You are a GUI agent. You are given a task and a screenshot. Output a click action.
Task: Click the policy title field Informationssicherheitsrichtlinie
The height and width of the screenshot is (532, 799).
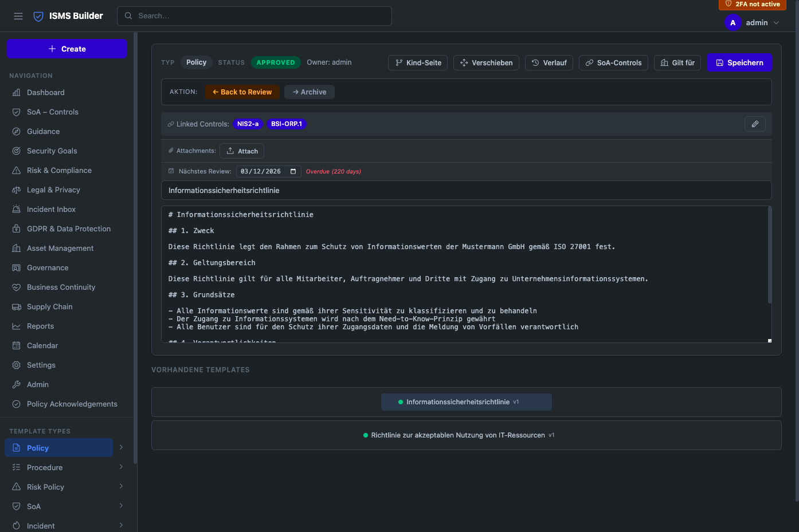click(467, 191)
